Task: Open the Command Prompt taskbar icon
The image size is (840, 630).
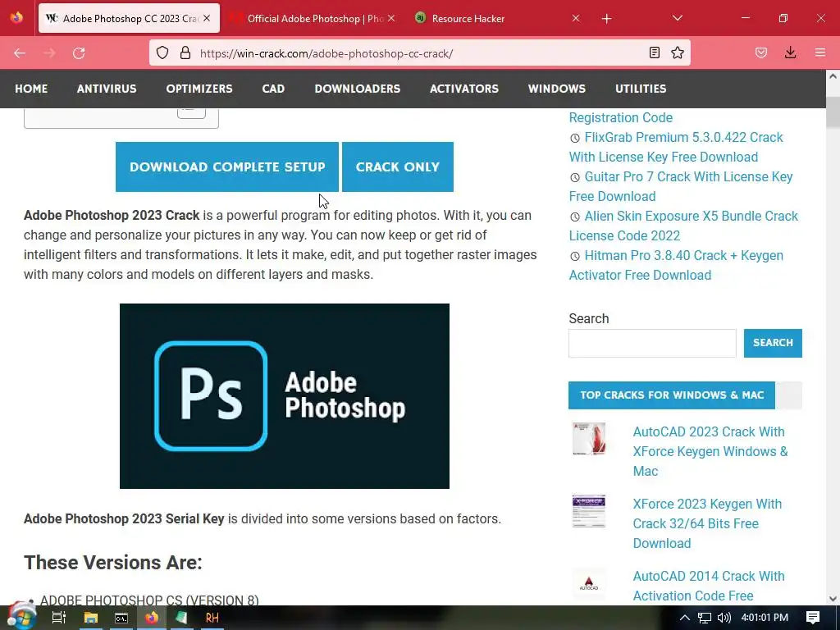Action: click(x=121, y=618)
